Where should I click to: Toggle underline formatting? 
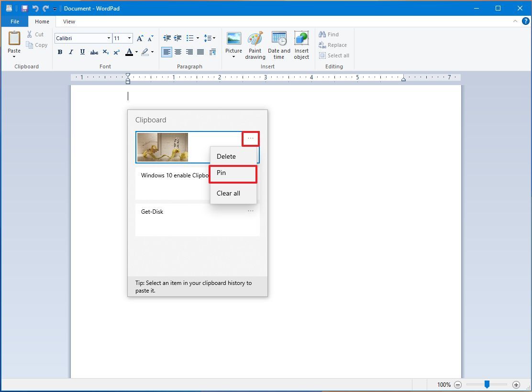(82, 52)
